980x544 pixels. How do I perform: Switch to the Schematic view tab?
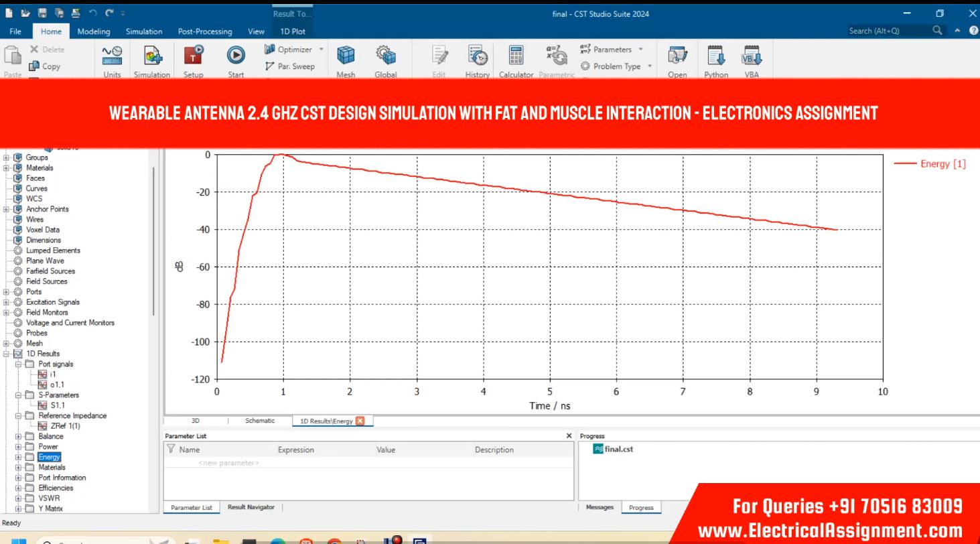pos(259,421)
